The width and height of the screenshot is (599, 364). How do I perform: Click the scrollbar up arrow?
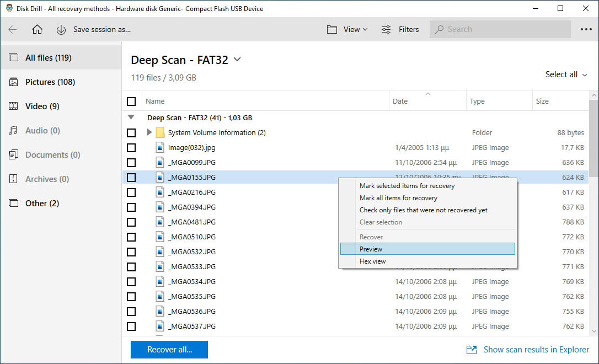(593, 95)
